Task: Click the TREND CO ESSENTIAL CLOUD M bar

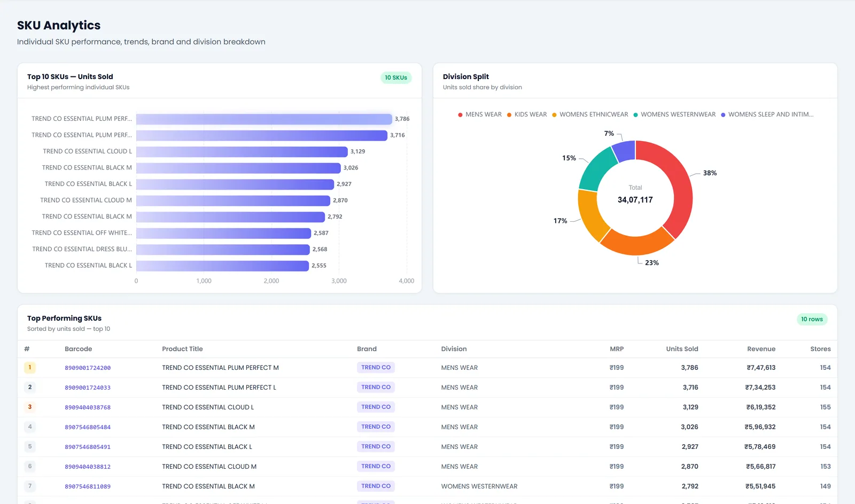Action: [233, 200]
